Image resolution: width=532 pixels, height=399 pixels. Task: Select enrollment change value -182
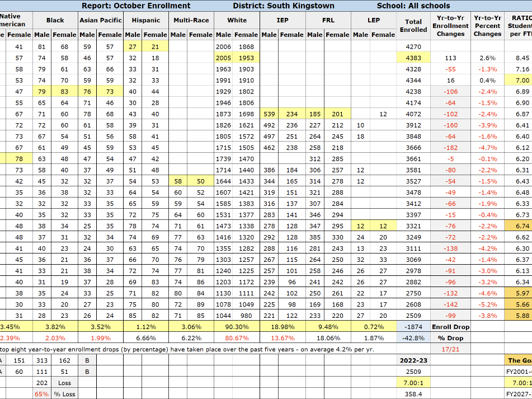[x=450, y=148]
